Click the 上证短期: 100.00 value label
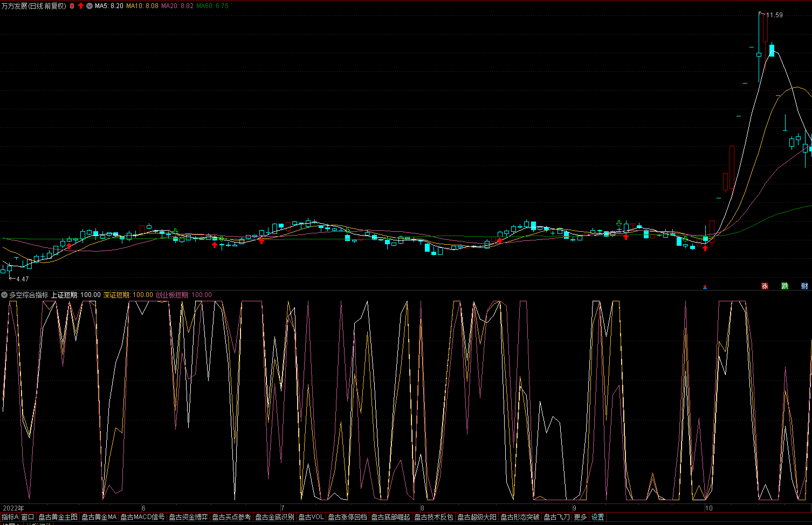 (76, 295)
